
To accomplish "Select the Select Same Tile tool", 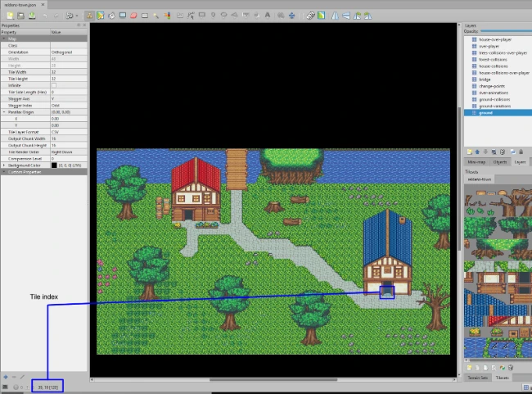I will 167,16.
